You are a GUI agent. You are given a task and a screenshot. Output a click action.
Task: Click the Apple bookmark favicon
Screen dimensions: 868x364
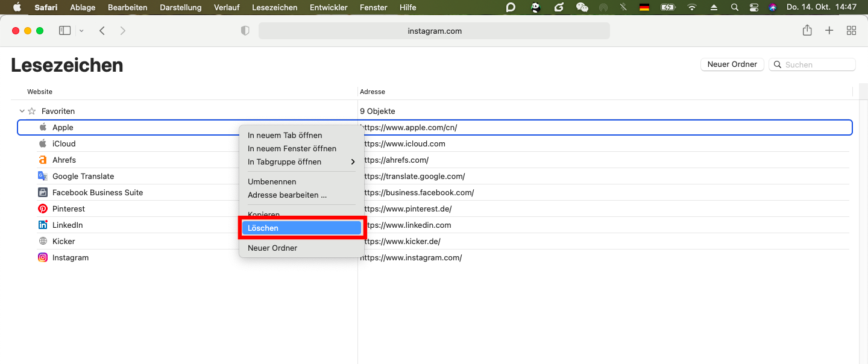point(43,127)
